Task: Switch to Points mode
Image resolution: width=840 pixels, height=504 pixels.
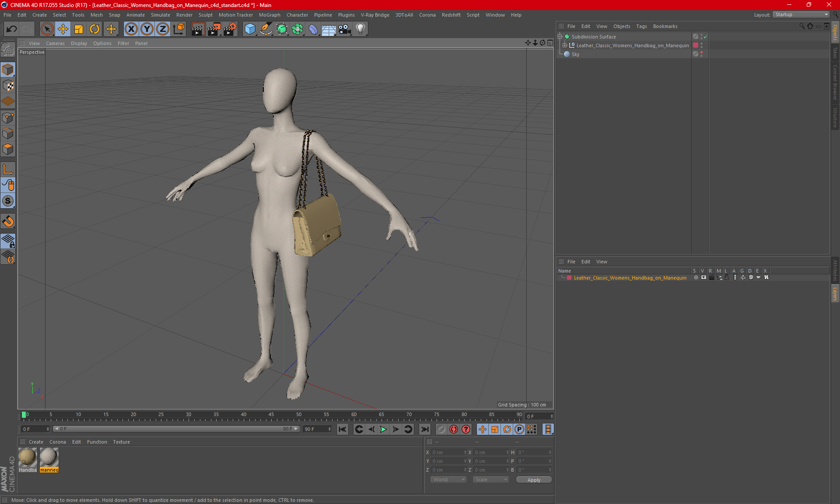Action: coord(8,118)
